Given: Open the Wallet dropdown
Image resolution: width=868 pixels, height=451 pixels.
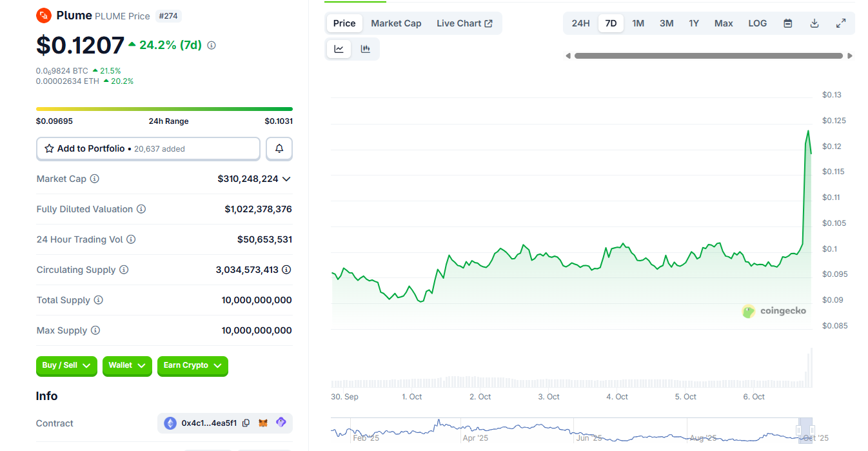Looking at the screenshot, I should coord(127,366).
